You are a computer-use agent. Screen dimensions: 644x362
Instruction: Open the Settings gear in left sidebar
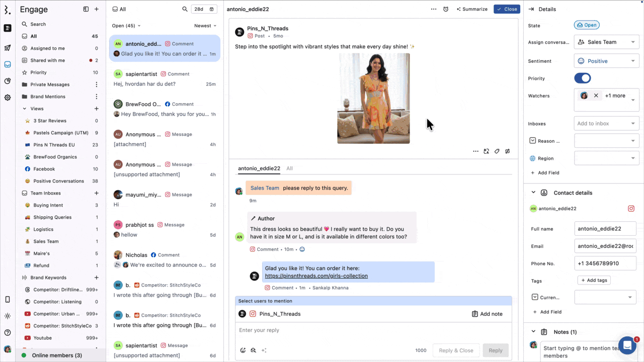8,98
